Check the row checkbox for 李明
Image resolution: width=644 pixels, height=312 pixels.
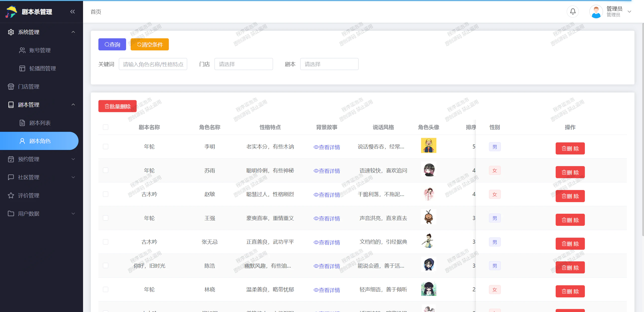click(x=105, y=146)
